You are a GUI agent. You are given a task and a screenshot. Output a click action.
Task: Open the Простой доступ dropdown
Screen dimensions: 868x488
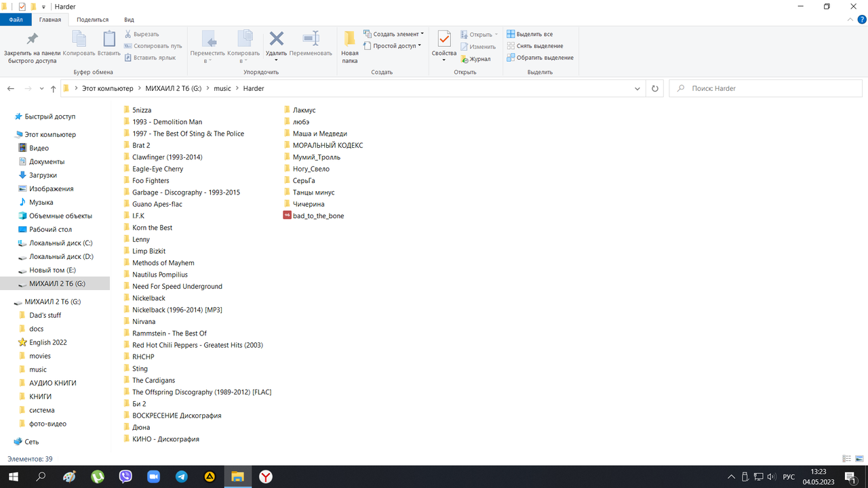tap(392, 45)
